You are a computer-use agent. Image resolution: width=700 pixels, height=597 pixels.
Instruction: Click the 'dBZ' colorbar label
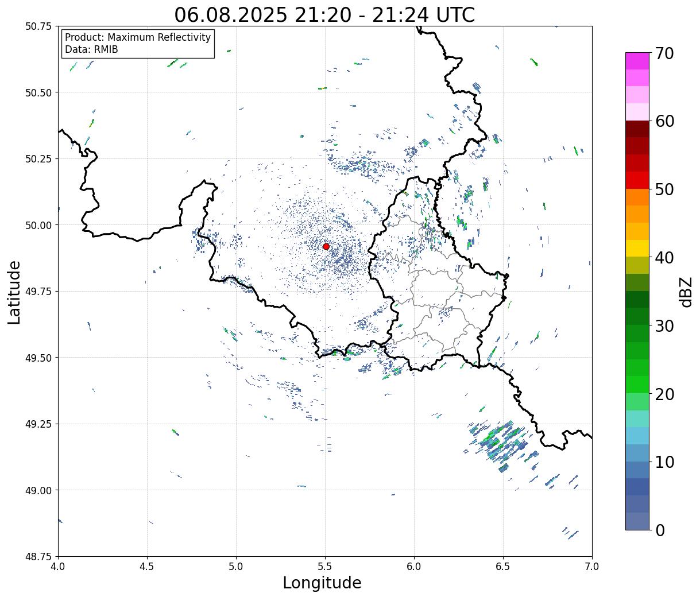[x=686, y=291]
